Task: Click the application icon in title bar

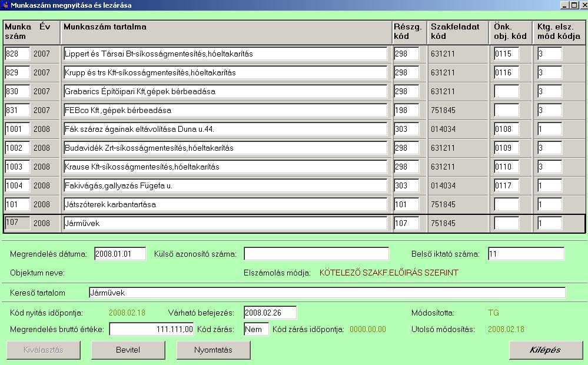Action: [x=5, y=5]
